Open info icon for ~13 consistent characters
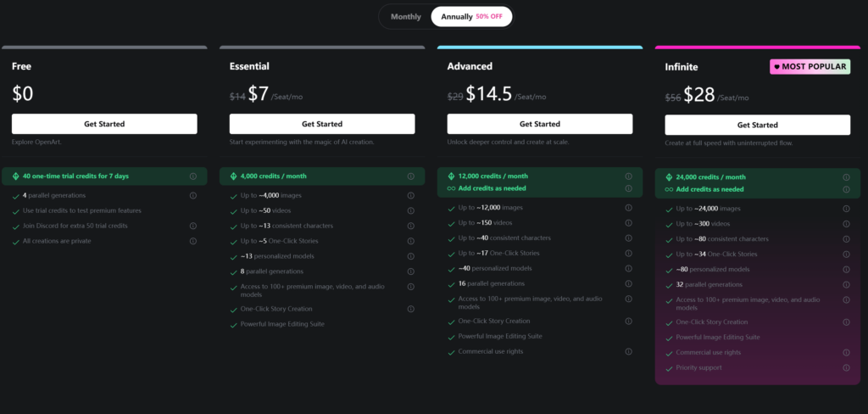The height and width of the screenshot is (414, 868). tap(411, 227)
